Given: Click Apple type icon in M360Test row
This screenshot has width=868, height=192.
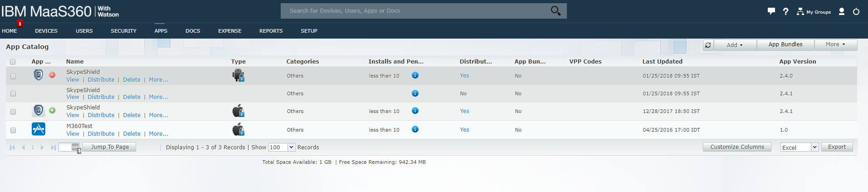Looking at the screenshot, I should (x=239, y=129).
